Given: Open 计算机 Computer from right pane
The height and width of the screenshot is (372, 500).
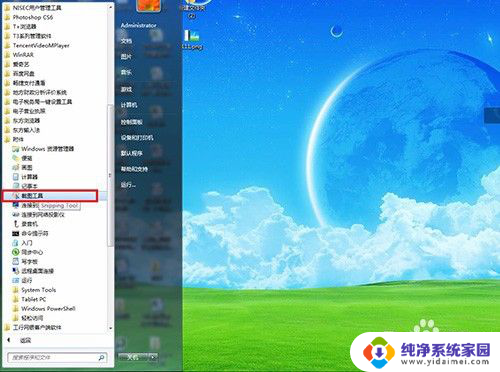Looking at the screenshot, I should [x=129, y=105].
